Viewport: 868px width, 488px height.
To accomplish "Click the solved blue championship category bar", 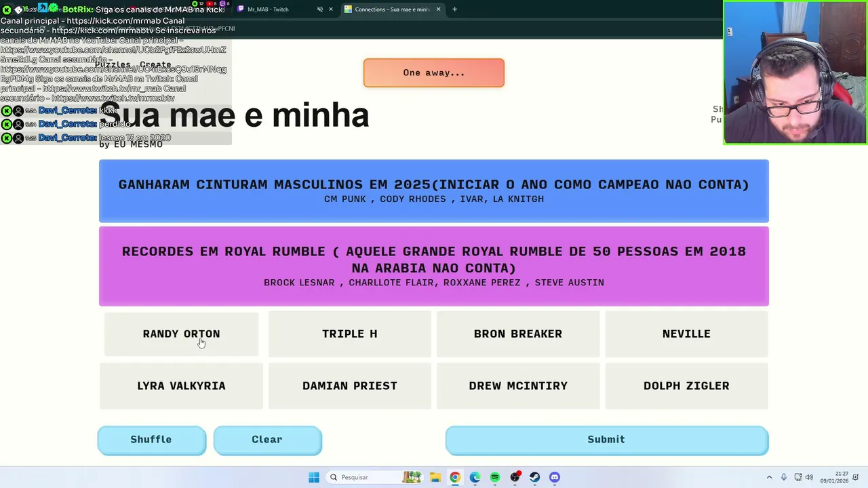I will tap(434, 191).
